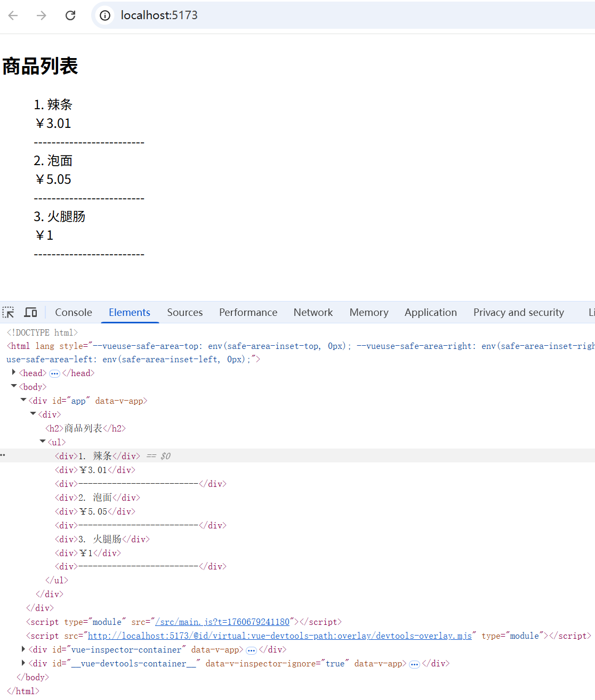
Task: Expand the head element node
Action: tap(14, 372)
